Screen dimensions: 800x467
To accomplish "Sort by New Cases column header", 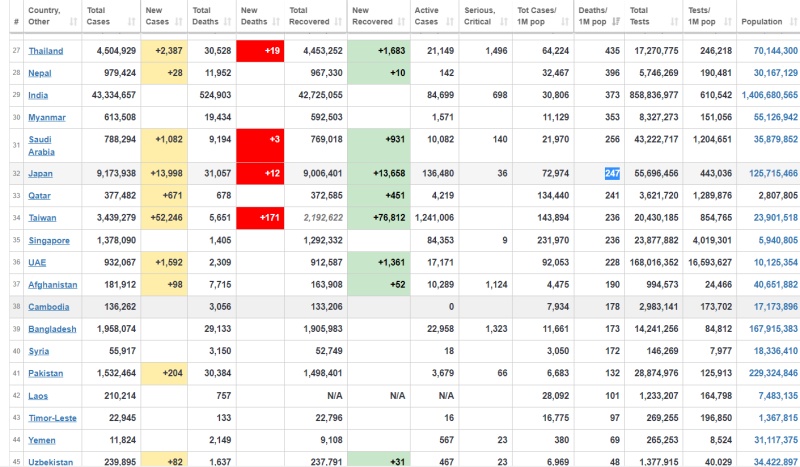I will 158,21.
